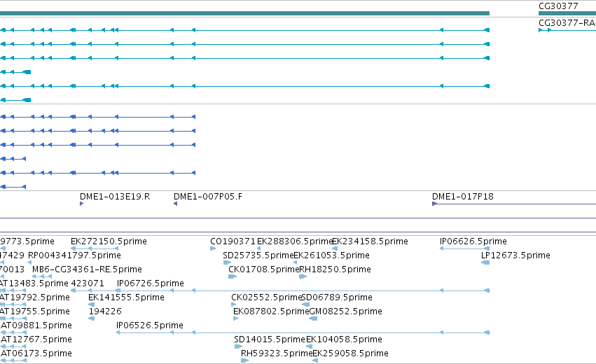The image size is (596, 364).
Task: Click the CO190371 label
Action: 233,241
